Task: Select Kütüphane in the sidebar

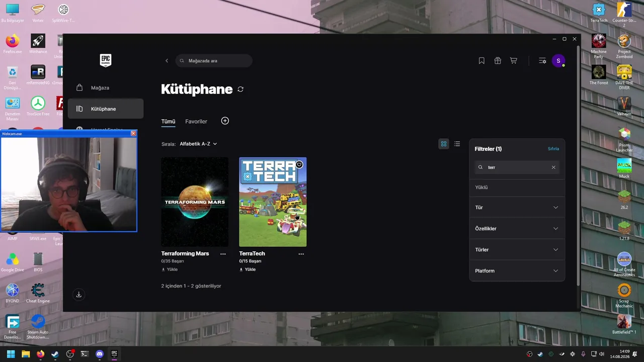Action: (106, 109)
